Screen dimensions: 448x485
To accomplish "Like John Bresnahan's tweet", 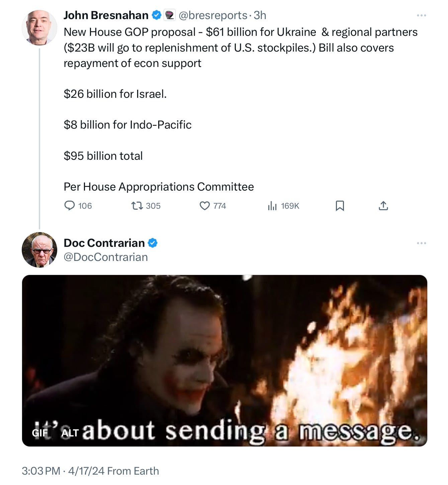I will [213, 206].
